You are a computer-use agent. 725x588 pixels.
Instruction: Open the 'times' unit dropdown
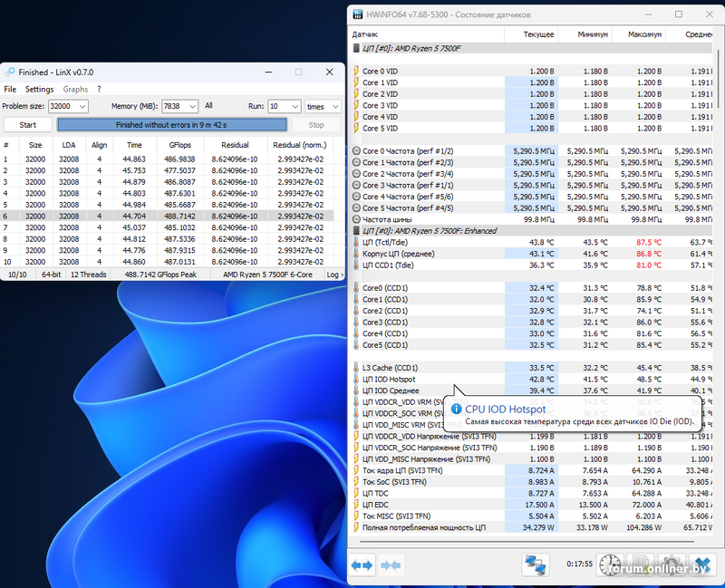coord(334,106)
